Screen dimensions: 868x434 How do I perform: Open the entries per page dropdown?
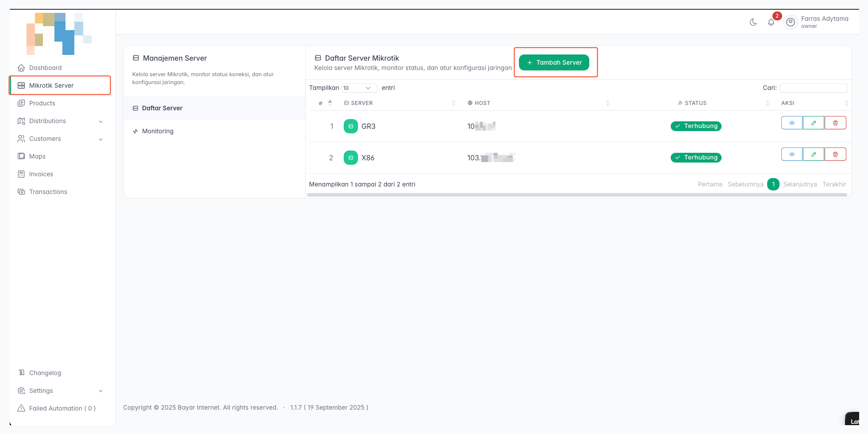coord(359,88)
